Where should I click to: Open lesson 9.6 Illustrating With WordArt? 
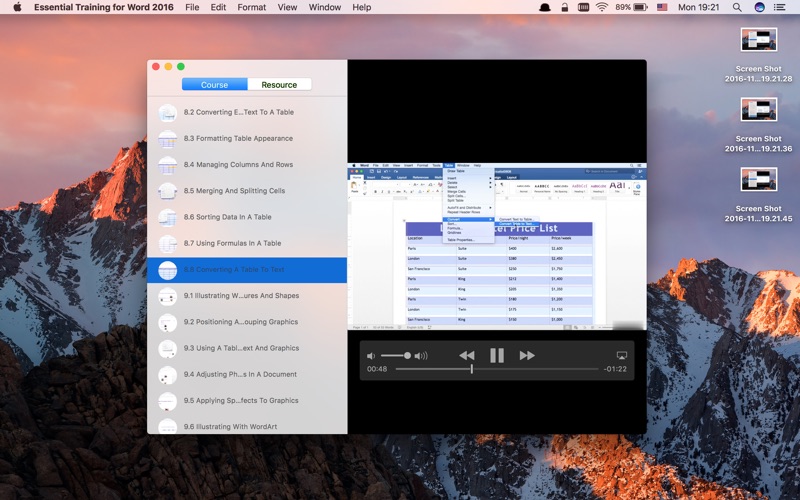click(247, 427)
